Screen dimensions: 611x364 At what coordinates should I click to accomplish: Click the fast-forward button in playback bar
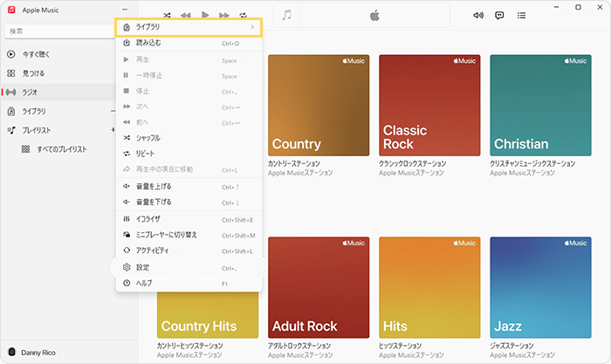[x=224, y=15]
